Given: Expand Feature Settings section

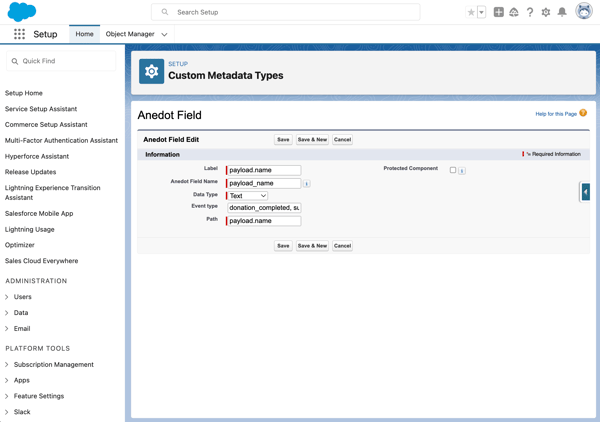Looking at the screenshot, I should 7,396.
